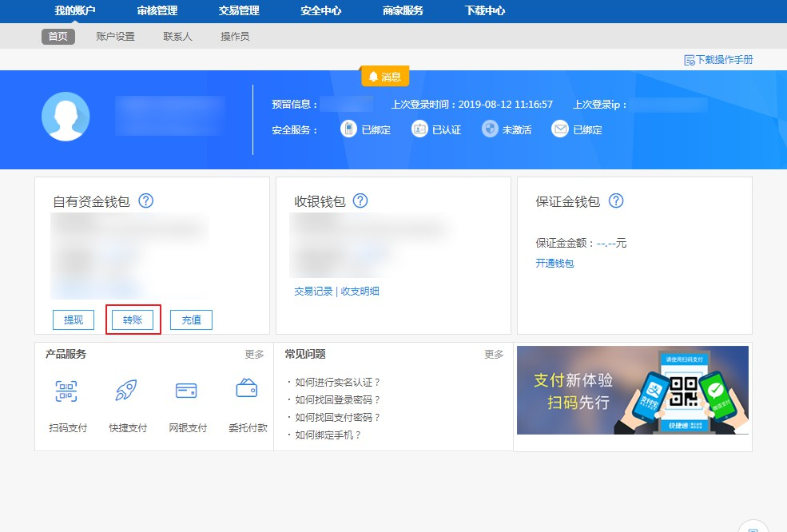Click help icon beside 收银钱包
Screen dimensions: 787x532
[x=360, y=201]
